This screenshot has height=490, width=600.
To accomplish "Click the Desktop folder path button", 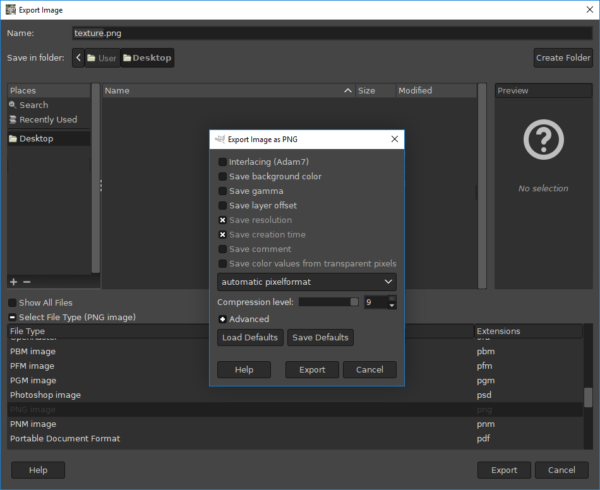I will point(147,58).
